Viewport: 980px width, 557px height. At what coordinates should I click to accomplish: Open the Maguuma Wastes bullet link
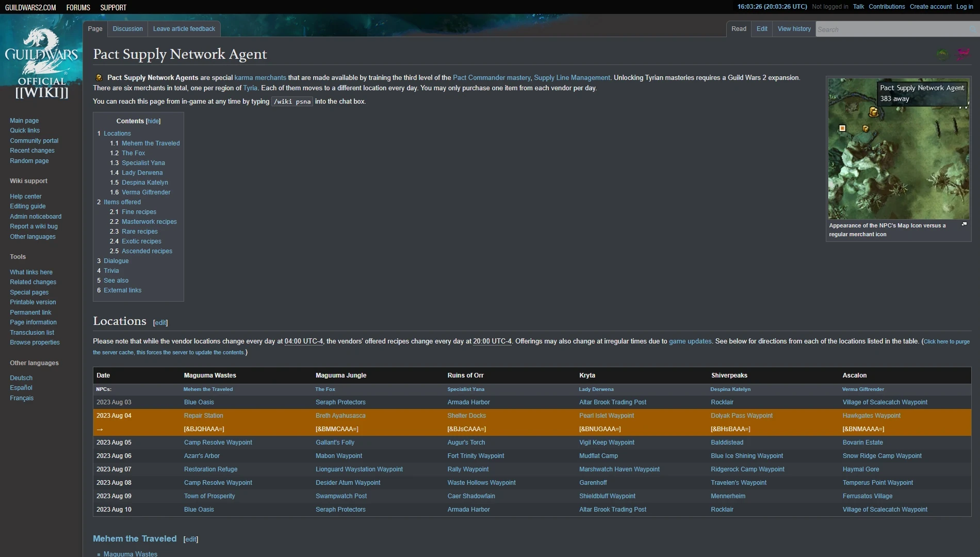coord(130,553)
